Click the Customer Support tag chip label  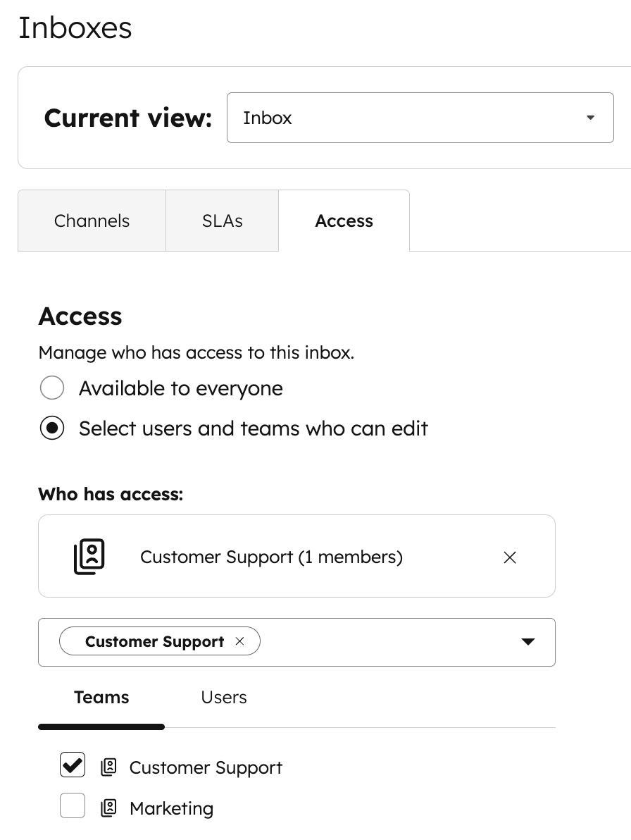154,641
